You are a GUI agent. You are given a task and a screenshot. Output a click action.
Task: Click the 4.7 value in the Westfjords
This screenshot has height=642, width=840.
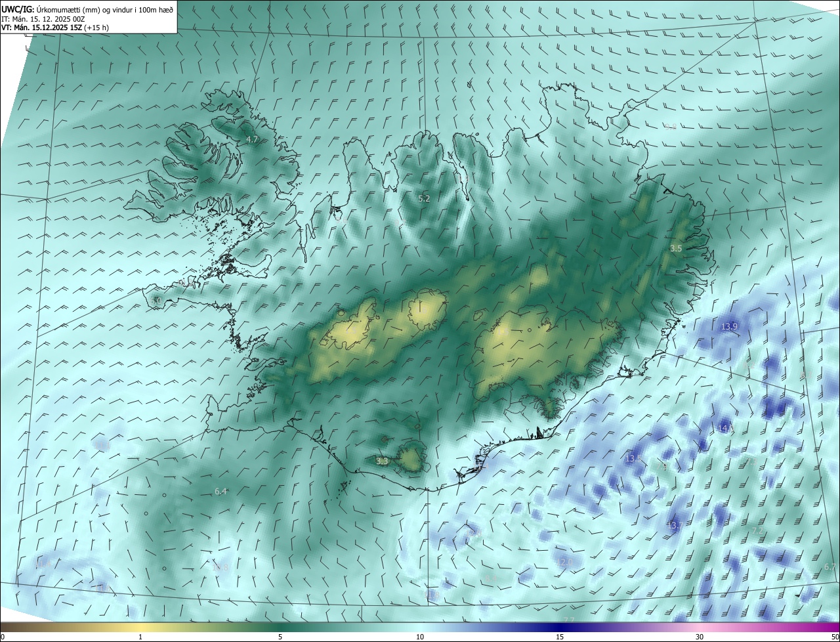pos(252,140)
